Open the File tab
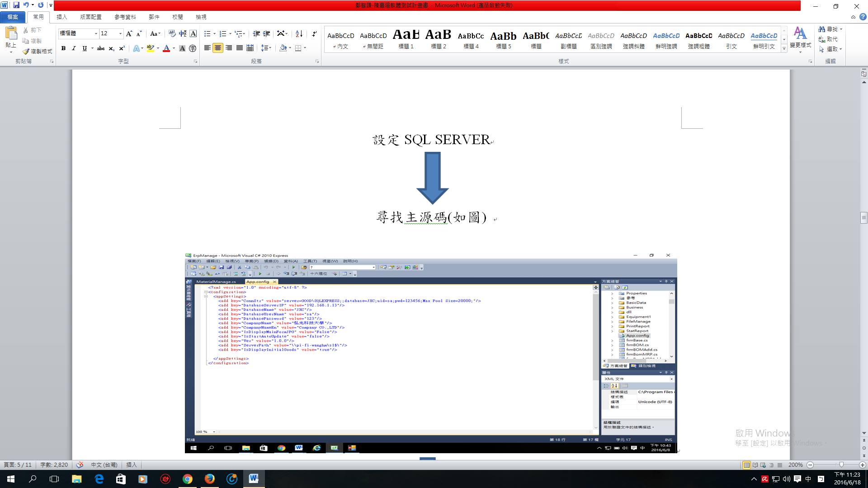This screenshot has width=868, height=488. point(13,17)
